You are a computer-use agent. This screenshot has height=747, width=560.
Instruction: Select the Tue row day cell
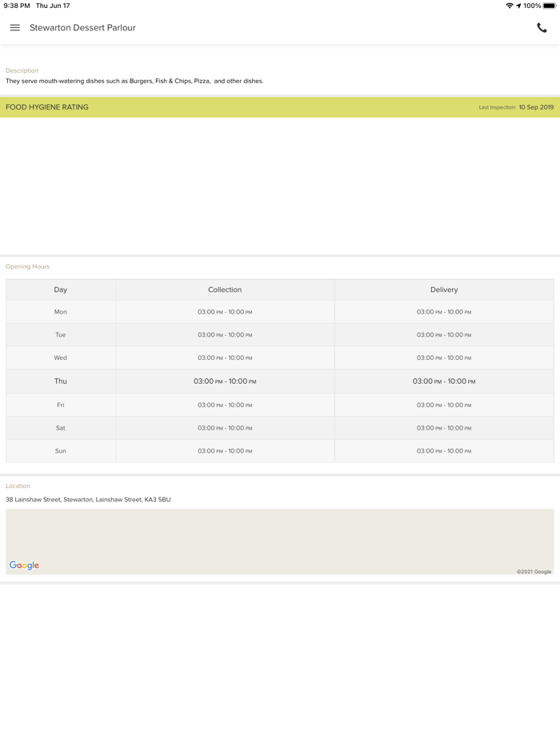(x=61, y=335)
